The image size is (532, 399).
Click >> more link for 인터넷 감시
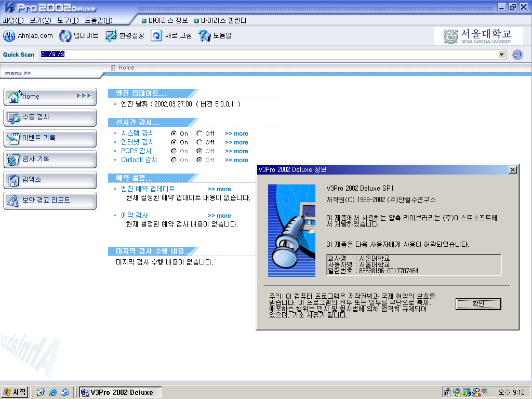point(236,142)
